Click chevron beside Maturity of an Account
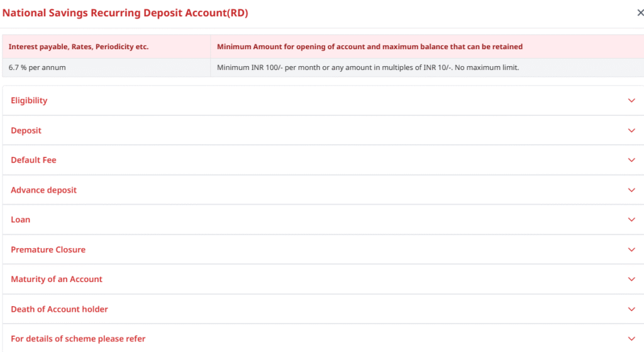The image size is (644, 352). coord(631,279)
